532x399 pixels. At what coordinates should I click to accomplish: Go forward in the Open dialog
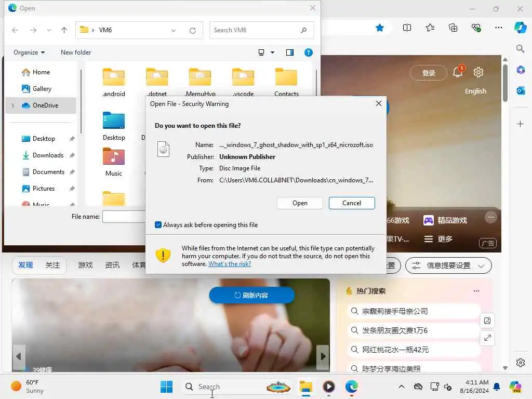[33, 30]
